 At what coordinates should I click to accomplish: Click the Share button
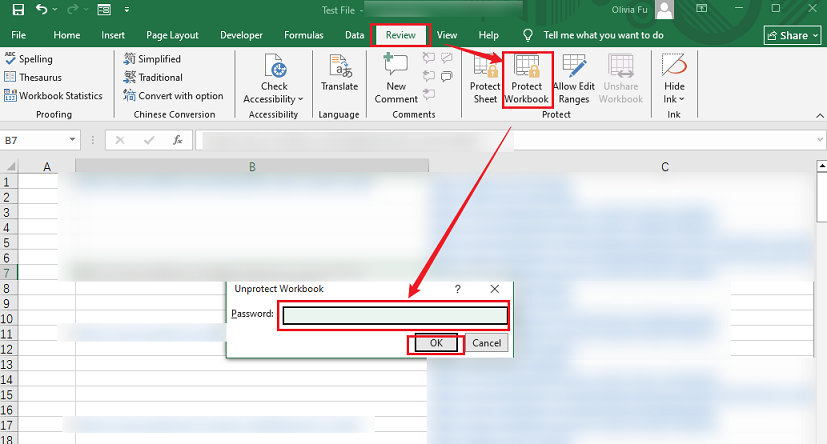point(792,35)
